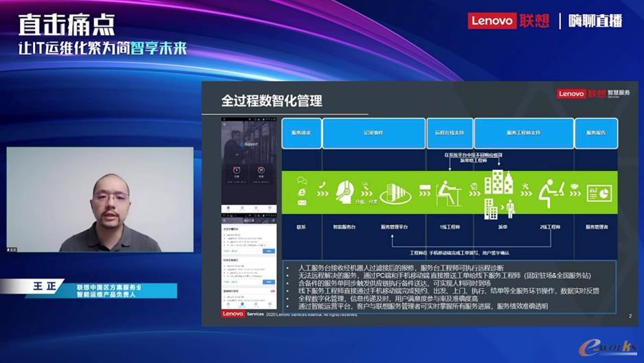Viewport: 644px width, 363px height.
Task: Click the bullet starting 含备件的服务单
Action: coord(394,283)
